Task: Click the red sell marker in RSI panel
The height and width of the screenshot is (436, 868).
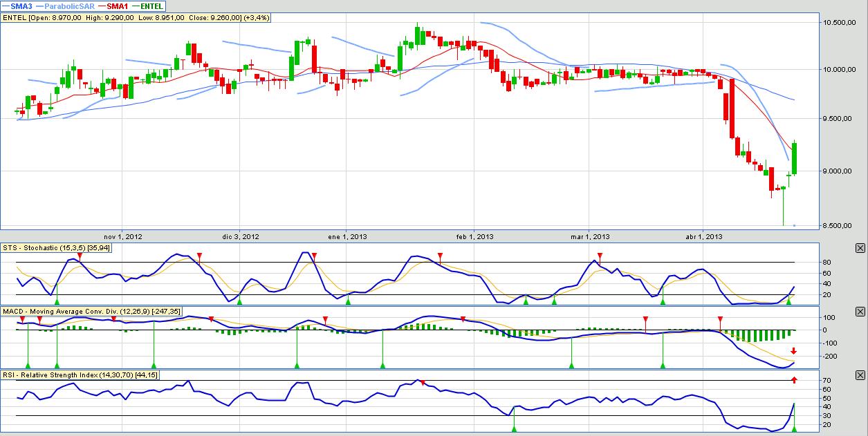Action: coord(423,383)
